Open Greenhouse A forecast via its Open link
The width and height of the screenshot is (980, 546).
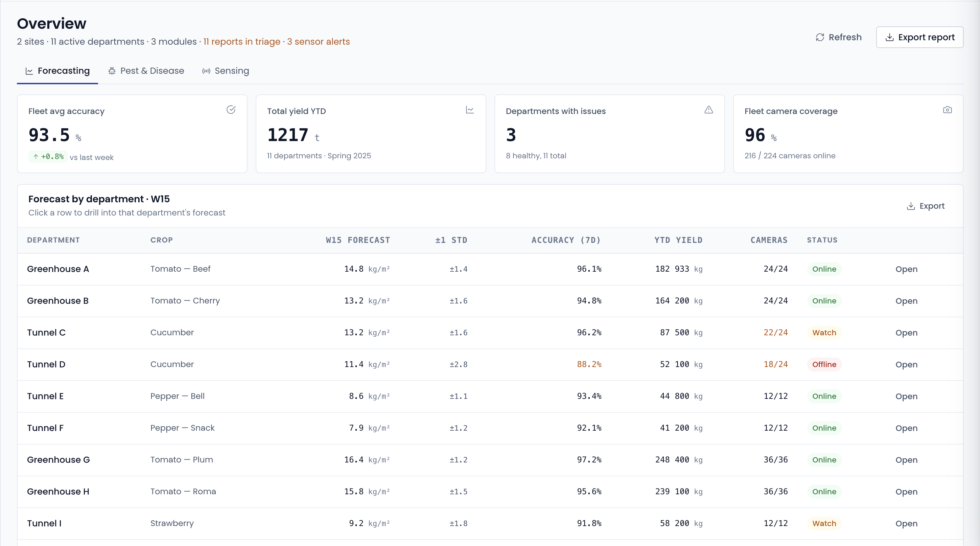(x=906, y=269)
